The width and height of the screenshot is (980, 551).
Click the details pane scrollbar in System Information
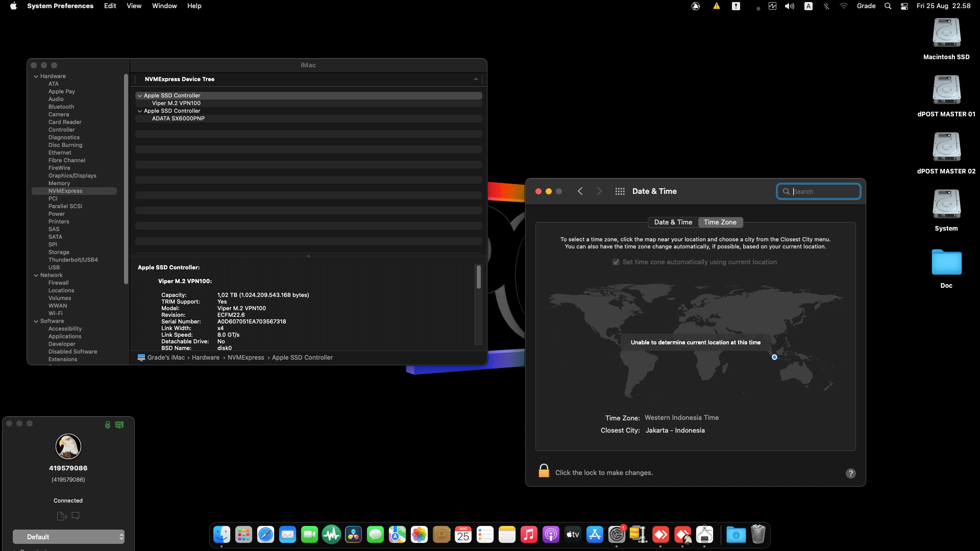pyautogui.click(x=479, y=277)
